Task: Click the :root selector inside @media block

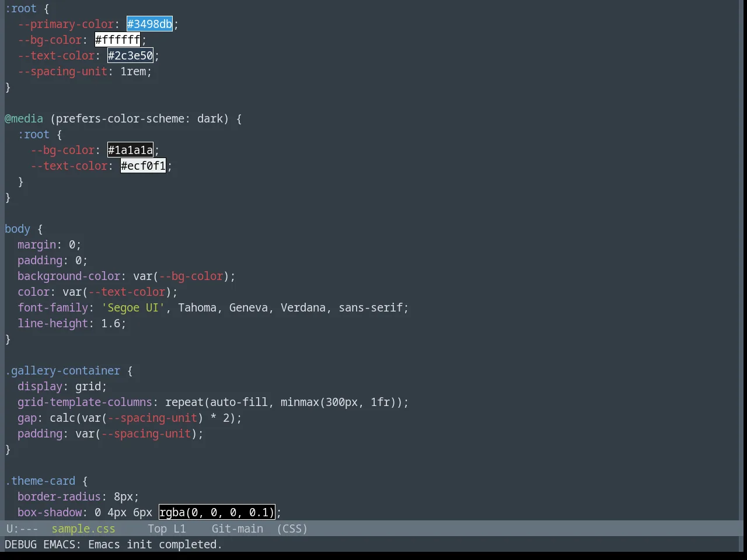Action: tap(34, 134)
